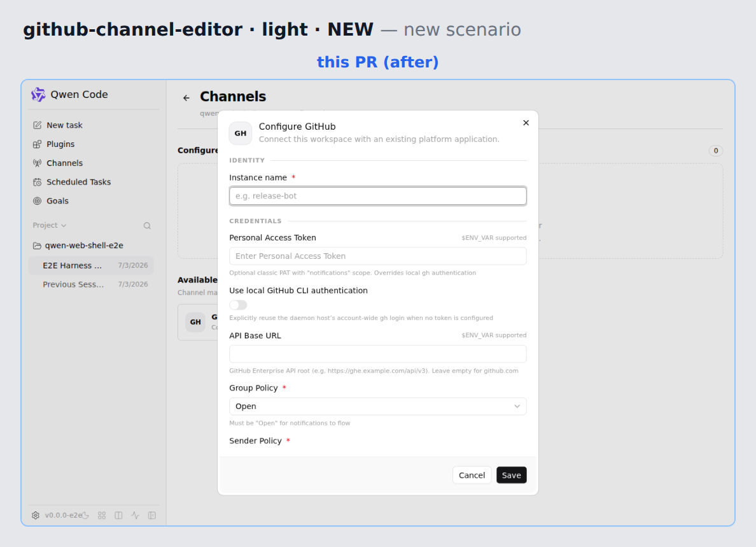Screen dimensions: 756x547
Task: Click the Personal Access Token field
Action: (377, 256)
